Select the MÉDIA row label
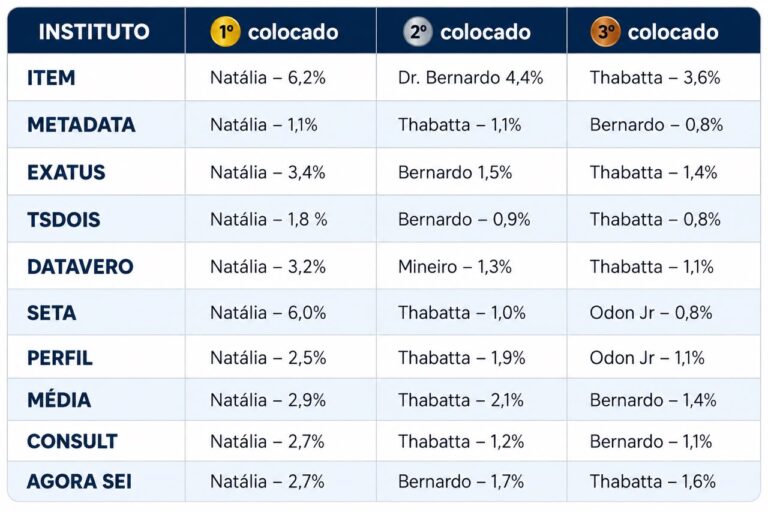768x512 pixels. click(x=59, y=399)
